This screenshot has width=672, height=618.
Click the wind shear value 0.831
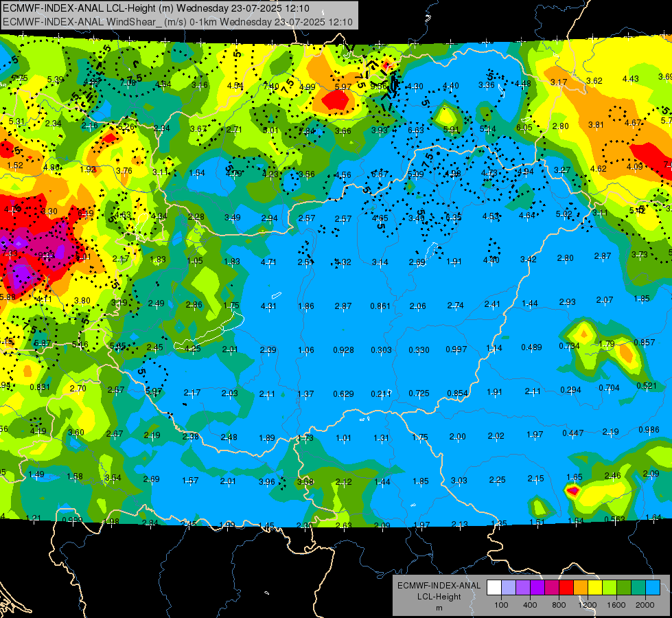point(40,387)
